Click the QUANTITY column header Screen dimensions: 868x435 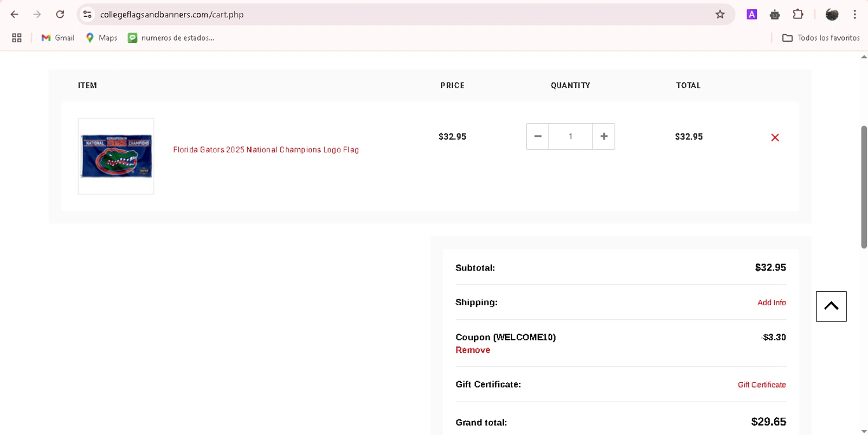tap(571, 86)
